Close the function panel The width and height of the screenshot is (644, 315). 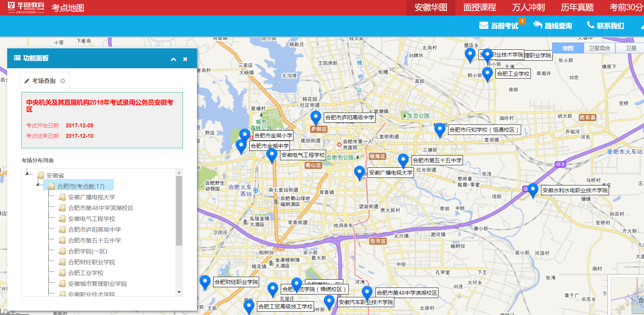pos(185,59)
